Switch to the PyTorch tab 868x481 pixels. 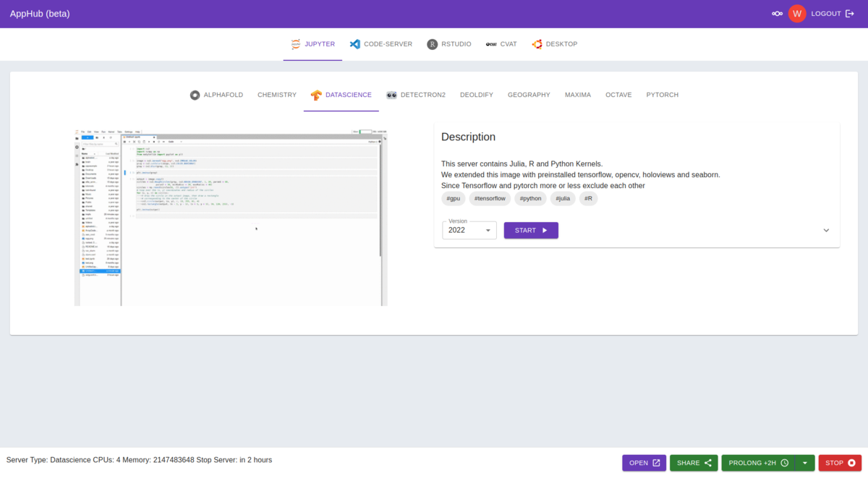(x=662, y=95)
